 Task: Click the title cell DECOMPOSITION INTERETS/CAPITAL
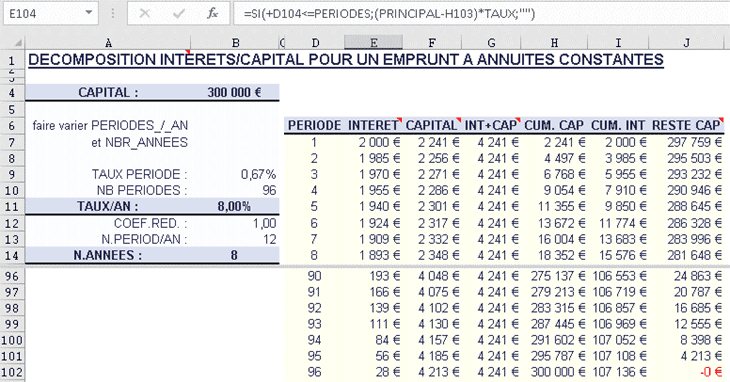(346, 60)
